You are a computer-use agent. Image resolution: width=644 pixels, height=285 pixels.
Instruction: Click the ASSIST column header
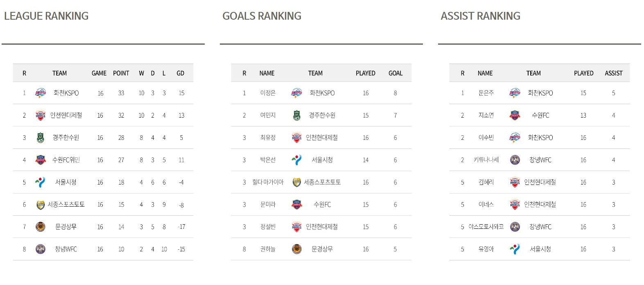614,73
